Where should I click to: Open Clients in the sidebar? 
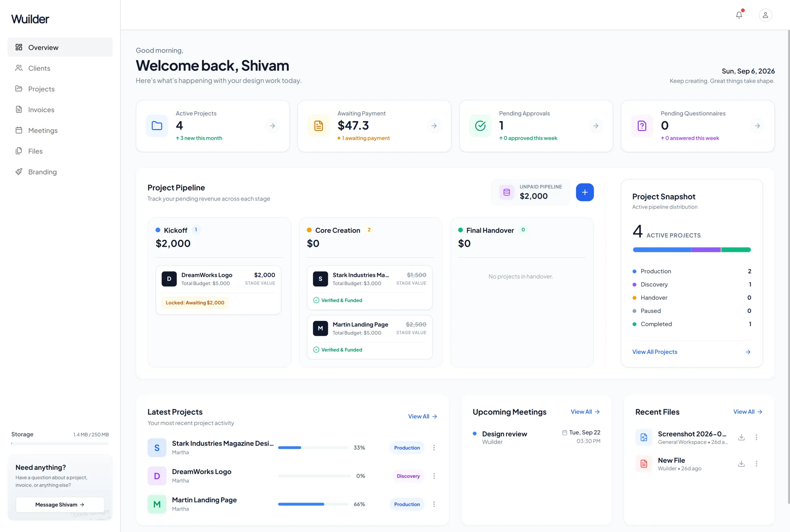tap(60, 68)
